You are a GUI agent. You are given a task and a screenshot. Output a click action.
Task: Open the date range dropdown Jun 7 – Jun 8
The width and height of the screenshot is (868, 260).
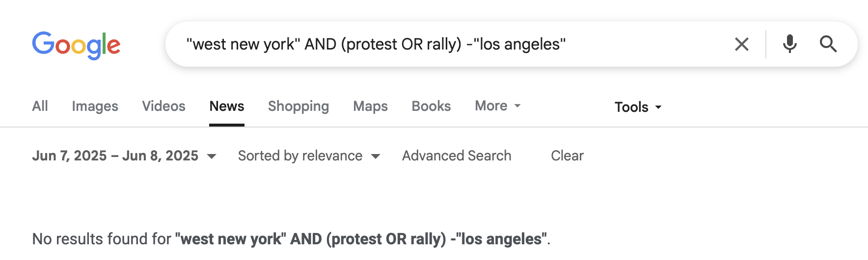124,156
